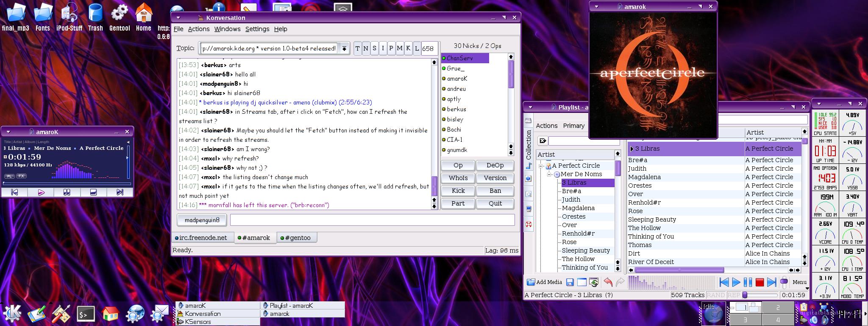Click mini amaroK player pause button
The image size is (868, 326).
[x=67, y=192]
